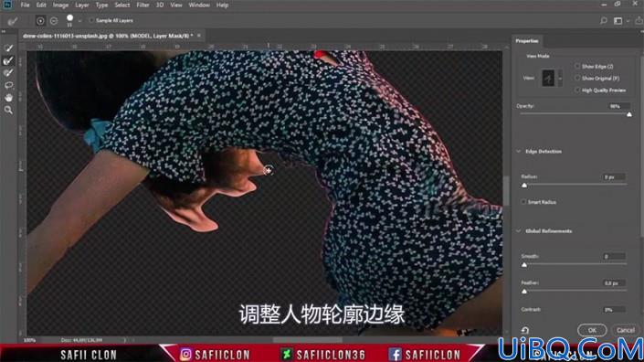Open the Window menu
The height and width of the screenshot is (362, 644).
click(199, 5)
